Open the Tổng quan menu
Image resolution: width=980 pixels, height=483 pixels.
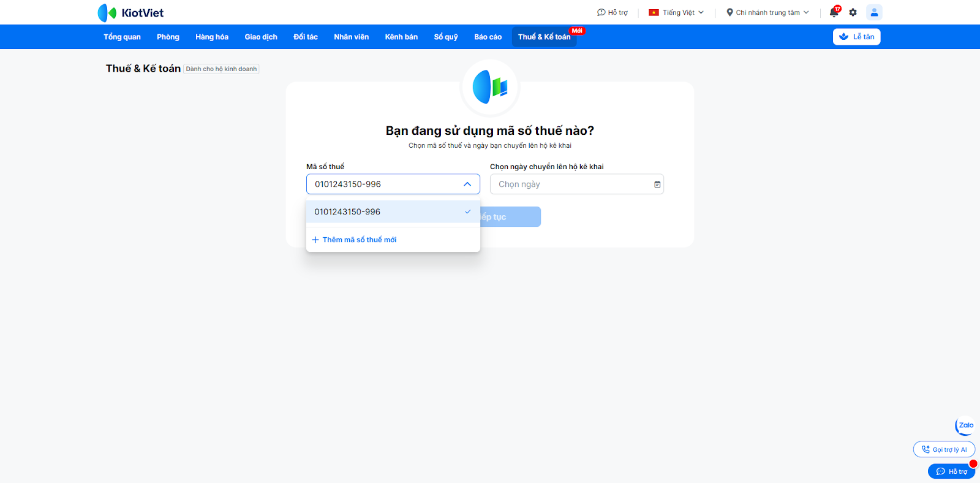[x=122, y=37]
